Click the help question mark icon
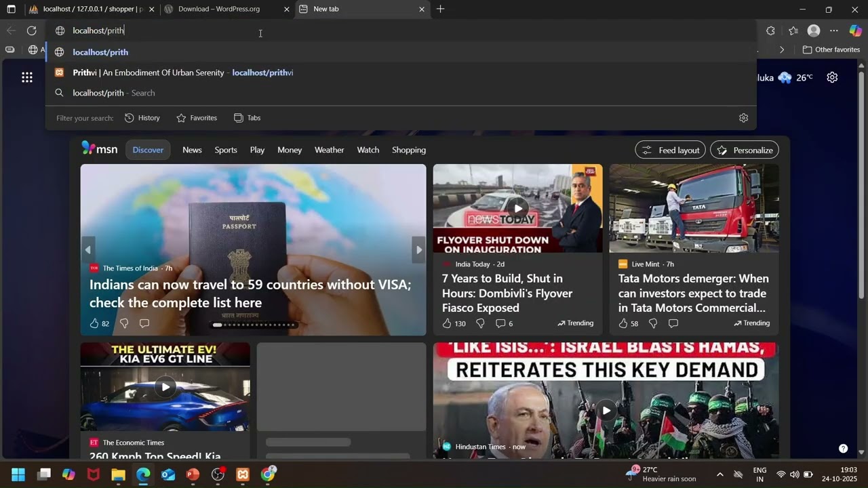Viewport: 868px width, 488px height. click(843, 448)
